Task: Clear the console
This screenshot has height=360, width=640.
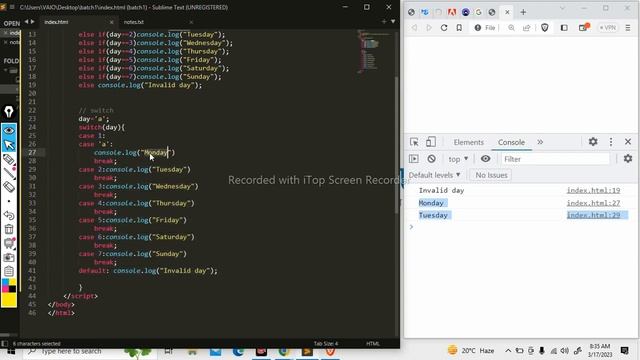Action: click(431, 159)
